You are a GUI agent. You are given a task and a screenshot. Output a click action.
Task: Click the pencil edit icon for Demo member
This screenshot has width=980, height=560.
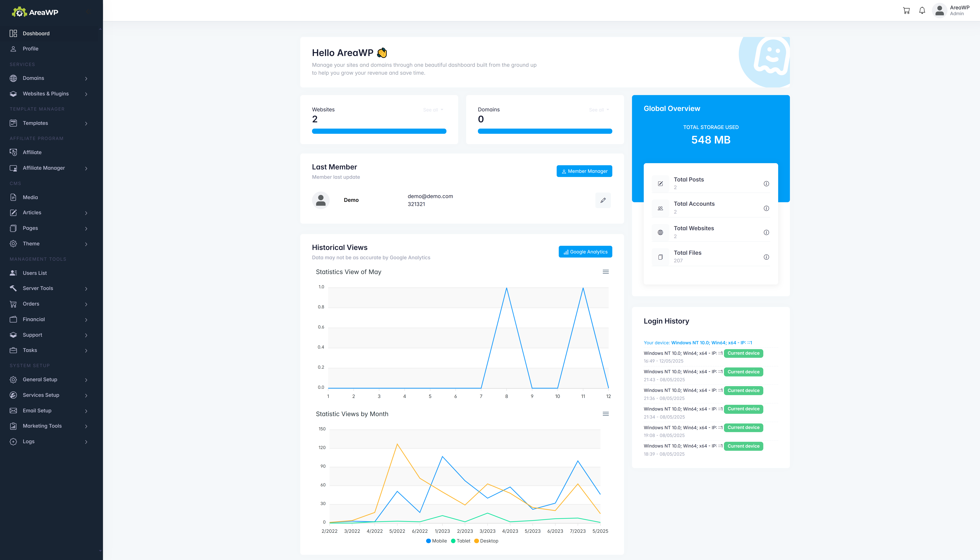[x=603, y=200]
